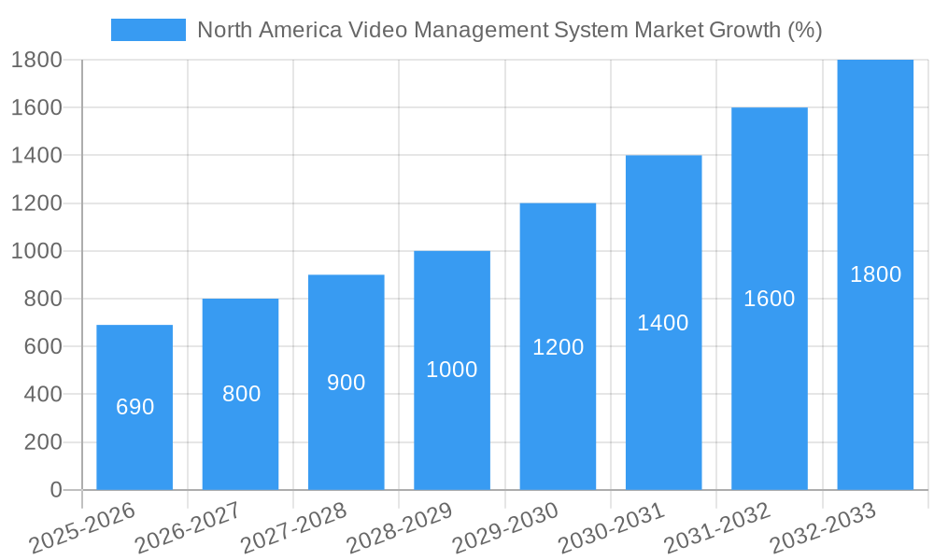This screenshot has height=560, width=934.
Task: Select the 2030-2031 bar labeled 1400
Action: (663, 323)
